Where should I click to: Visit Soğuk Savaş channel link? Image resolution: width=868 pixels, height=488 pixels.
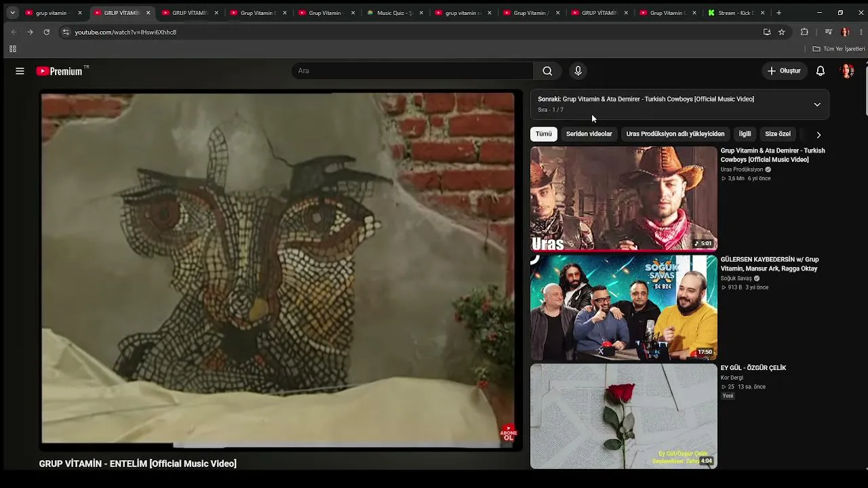(x=736, y=279)
